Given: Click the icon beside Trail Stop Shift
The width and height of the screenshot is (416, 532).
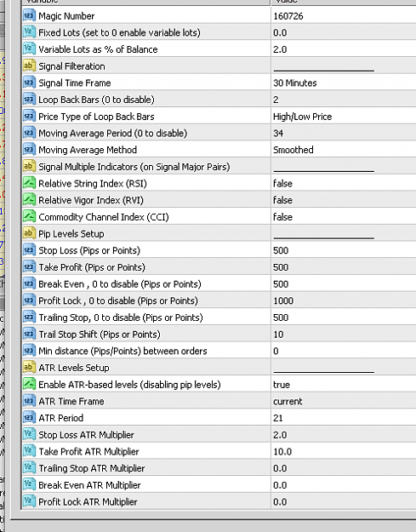Looking at the screenshot, I should pos(29,334).
